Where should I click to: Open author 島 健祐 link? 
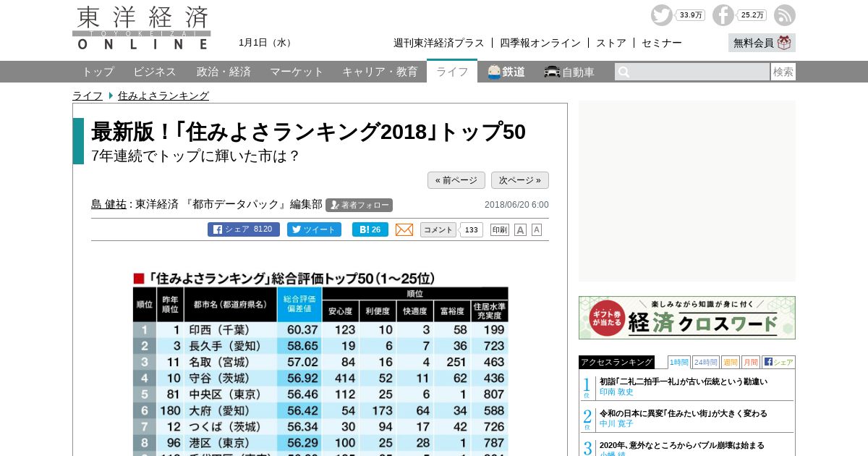pyautogui.click(x=109, y=204)
